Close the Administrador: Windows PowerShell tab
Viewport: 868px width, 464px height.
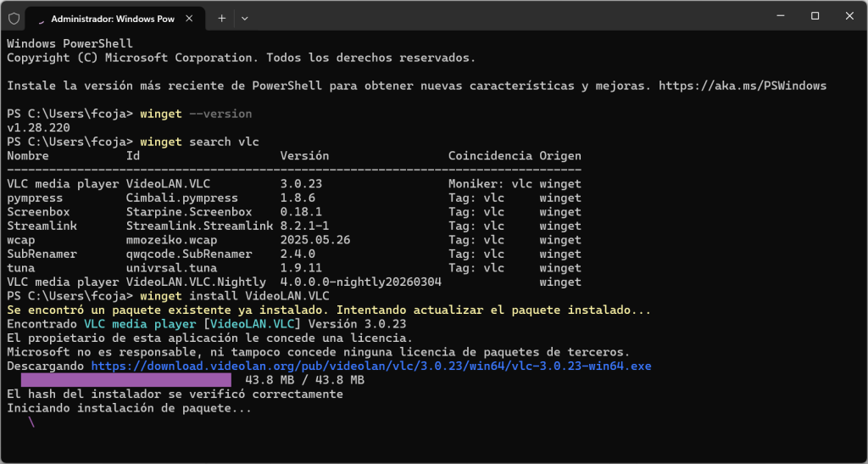189,17
